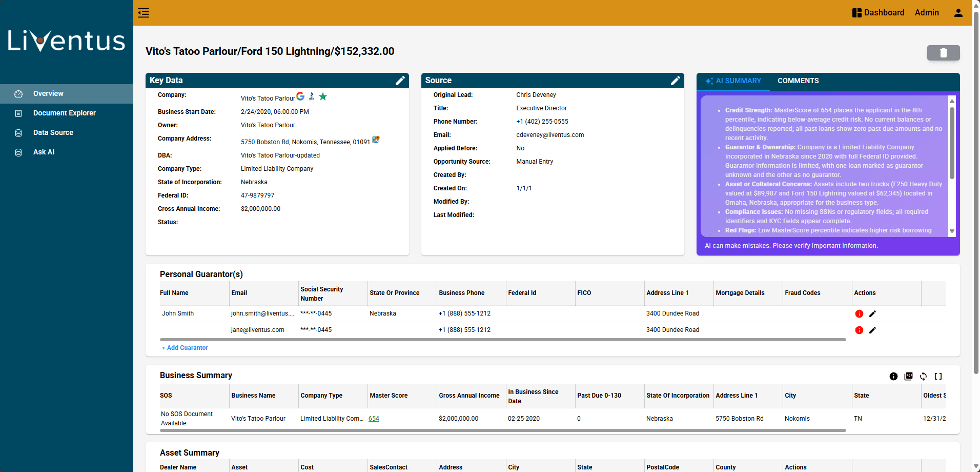Expand Business Summary with the brackets icon
The image size is (980, 472).
tap(938, 377)
